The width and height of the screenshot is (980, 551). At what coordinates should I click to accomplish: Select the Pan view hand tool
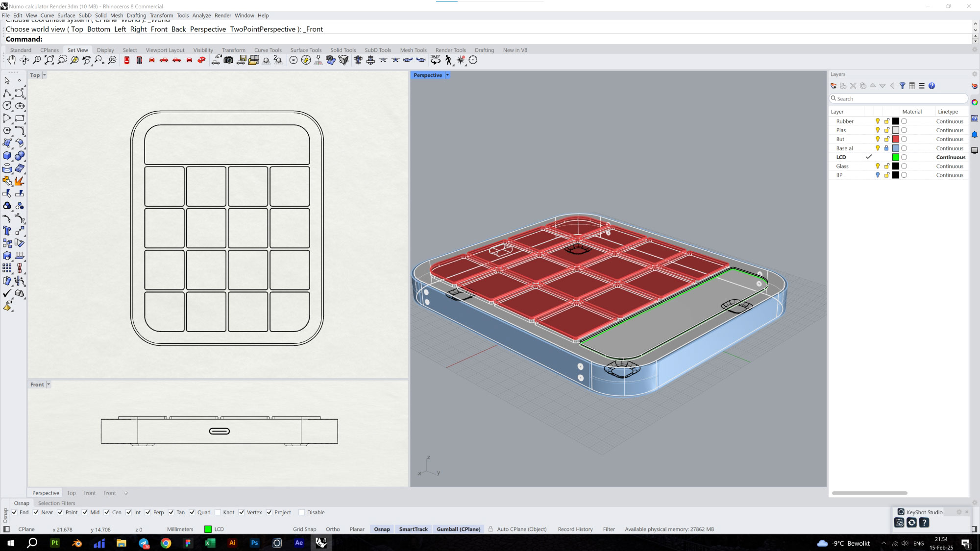[11, 60]
